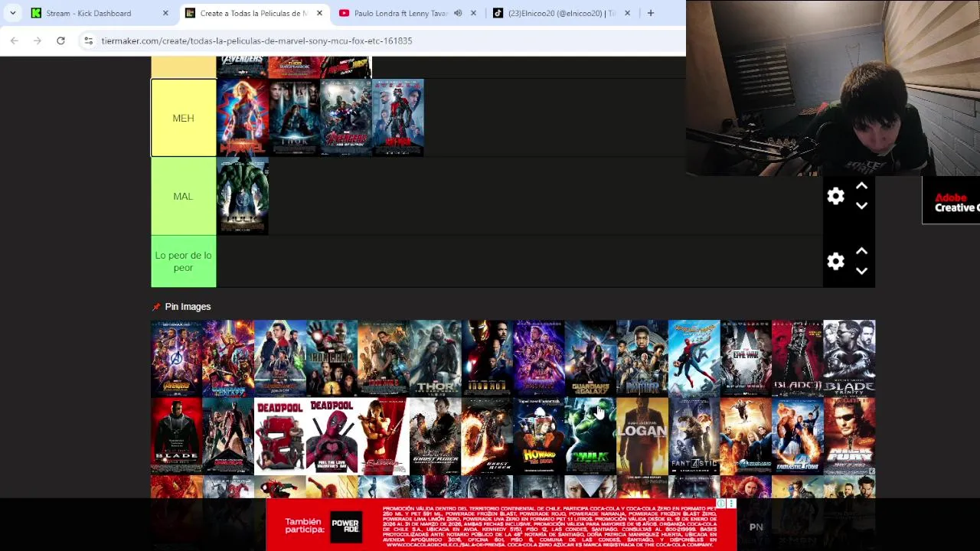
Task: Pick the Spider-Man Homecoming poster
Action: [x=694, y=357]
